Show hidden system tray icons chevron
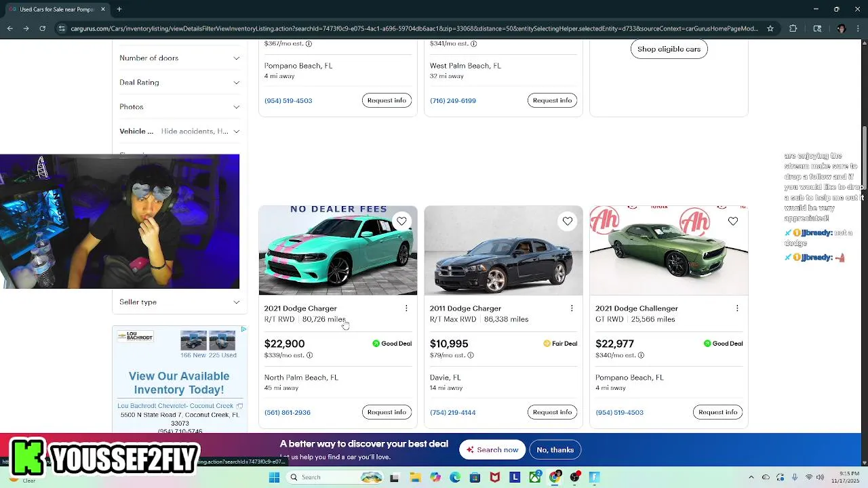868x488 pixels. 751,477
